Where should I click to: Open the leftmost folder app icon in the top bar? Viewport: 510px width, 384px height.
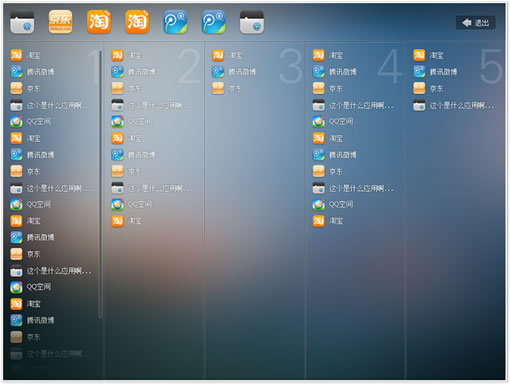pyautogui.click(x=22, y=22)
